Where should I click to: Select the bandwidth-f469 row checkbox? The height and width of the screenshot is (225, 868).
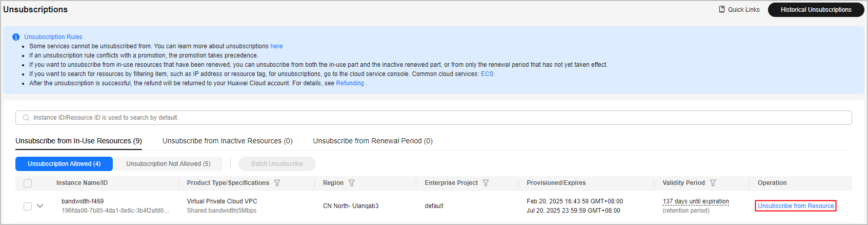pyautogui.click(x=28, y=206)
